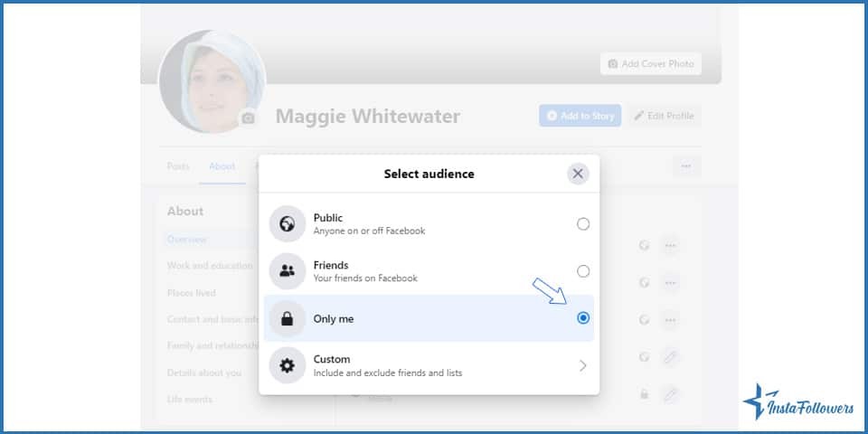Select the Public audience radio button
The image size is (868, 434).
[x=583, y=223]
